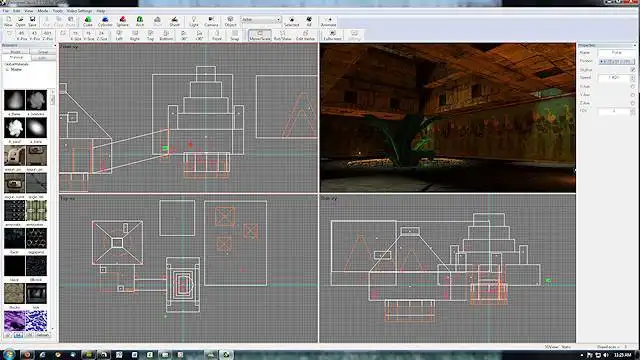The image size is (640, 360).
Task: Select the purple texture thumbnail
Action: (14, 321)
